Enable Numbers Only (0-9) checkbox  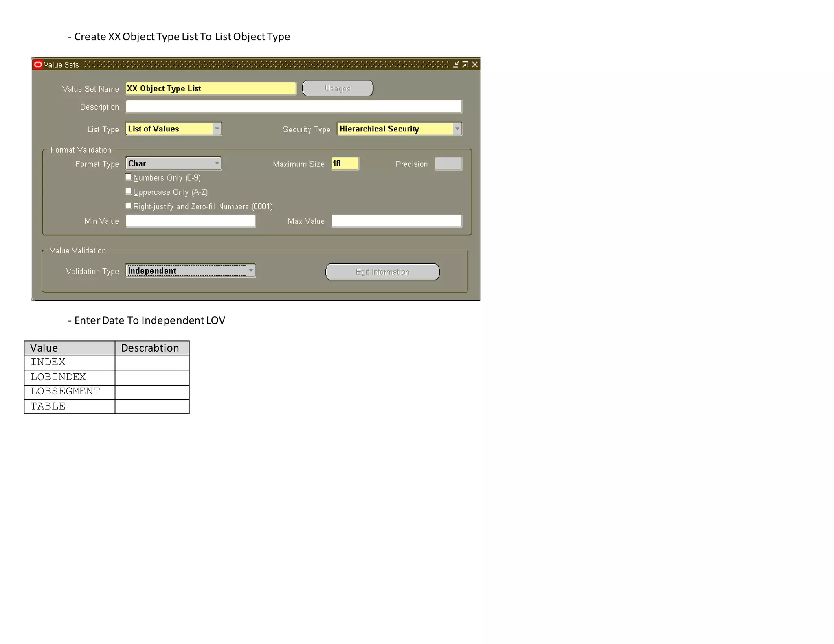click(x=129, y=177)
